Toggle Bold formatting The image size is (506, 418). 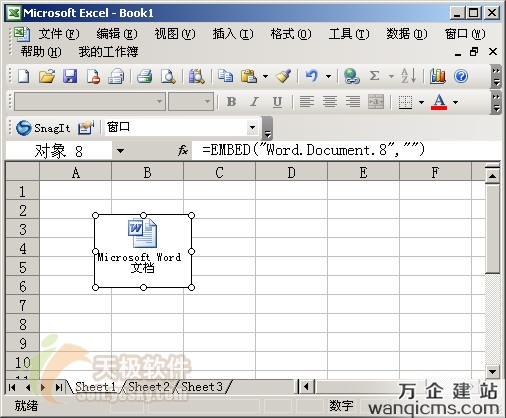click(231, 102)
